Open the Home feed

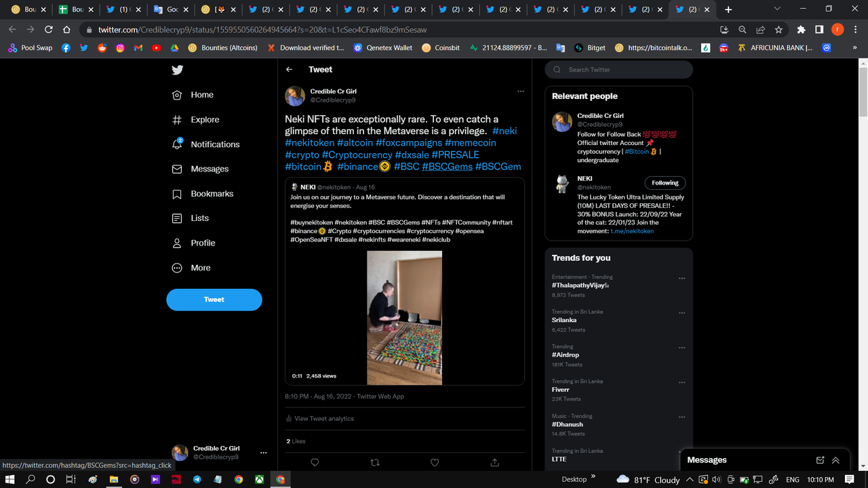coord(202,94)
